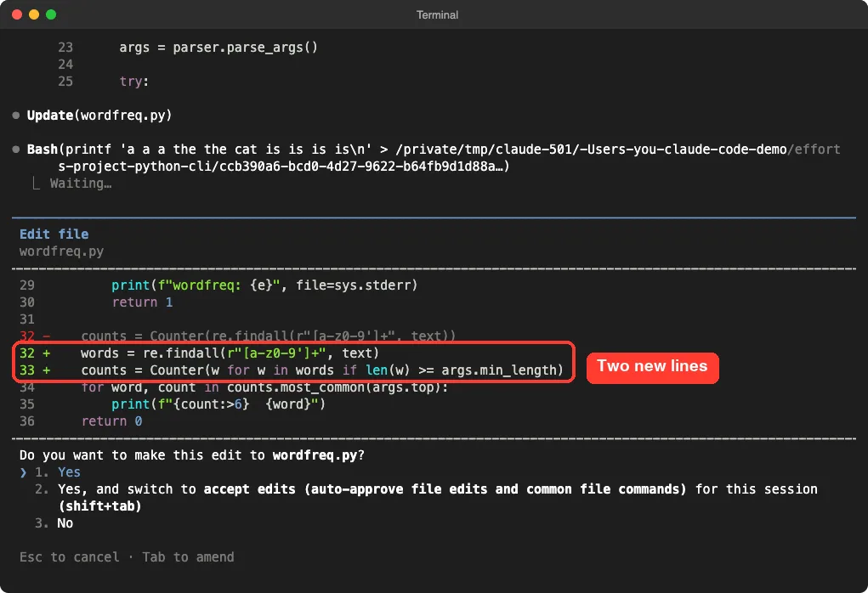868x593 pixels.
Task: Click line 35 print count and word
Action: tap(173, 404)
